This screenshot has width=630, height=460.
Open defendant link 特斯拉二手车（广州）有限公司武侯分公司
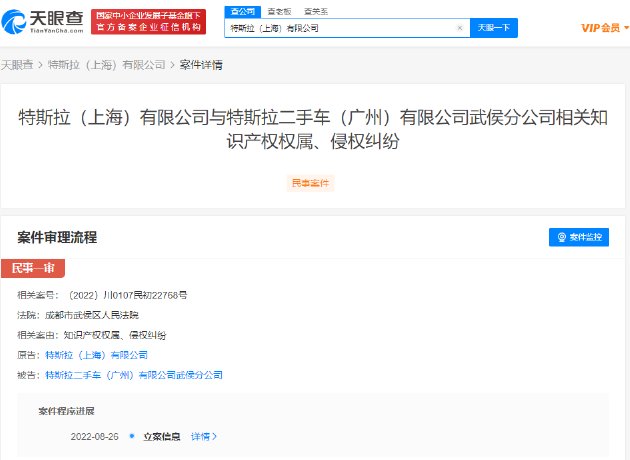click(134, 375)
